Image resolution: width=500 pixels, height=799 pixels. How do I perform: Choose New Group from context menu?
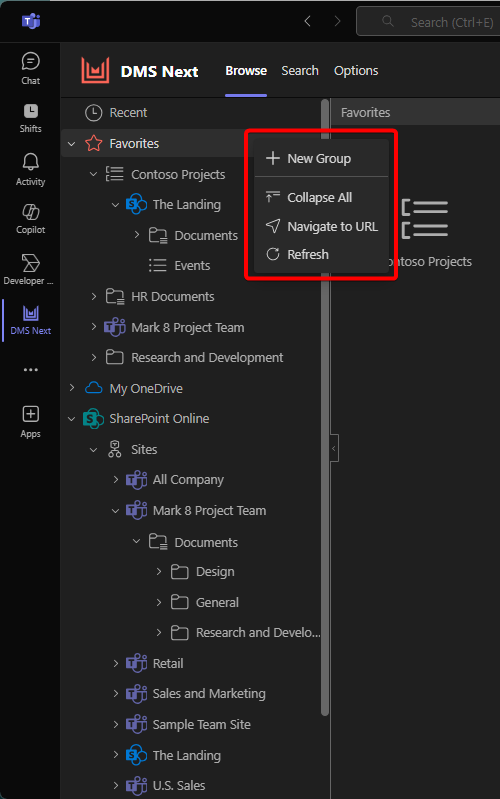click(x=321, y=158)
